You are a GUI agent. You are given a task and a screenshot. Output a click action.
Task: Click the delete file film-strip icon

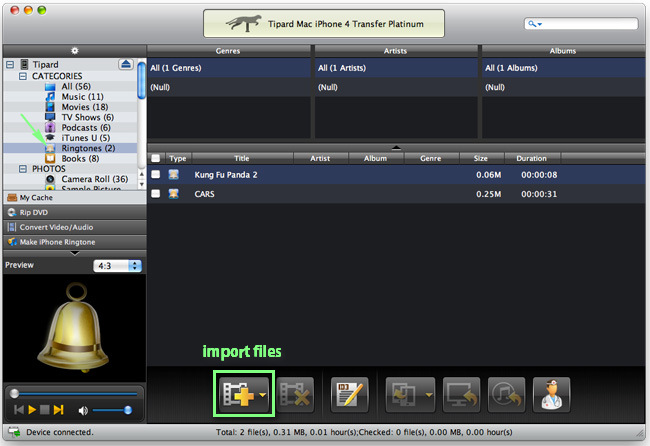(x=295, y=395)
